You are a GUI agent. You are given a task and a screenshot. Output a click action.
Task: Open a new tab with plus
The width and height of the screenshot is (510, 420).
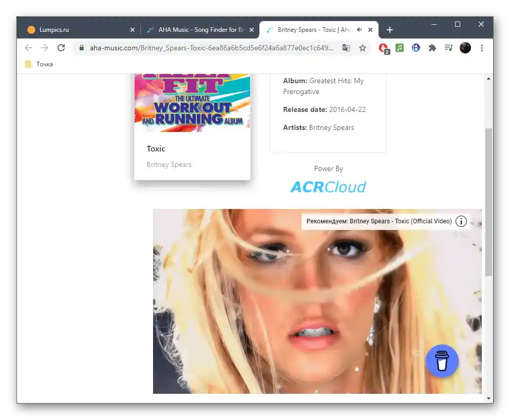[x=390, y=30]
